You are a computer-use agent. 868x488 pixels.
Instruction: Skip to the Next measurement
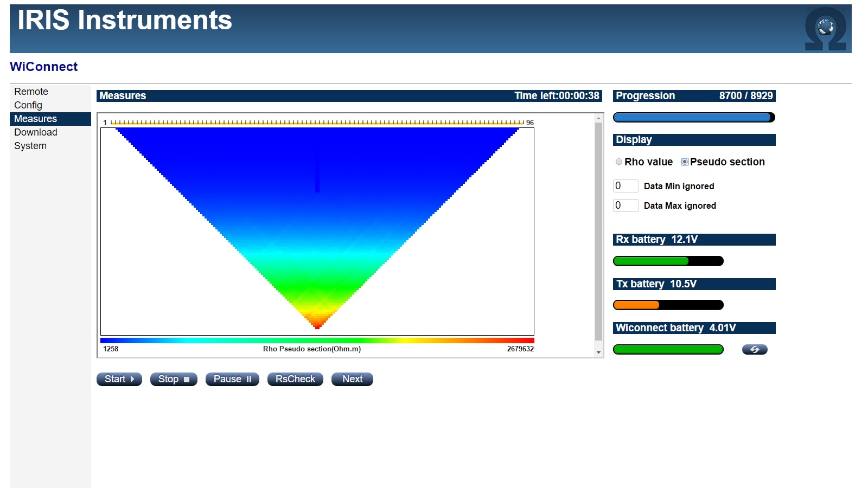[x=352, y=379]
